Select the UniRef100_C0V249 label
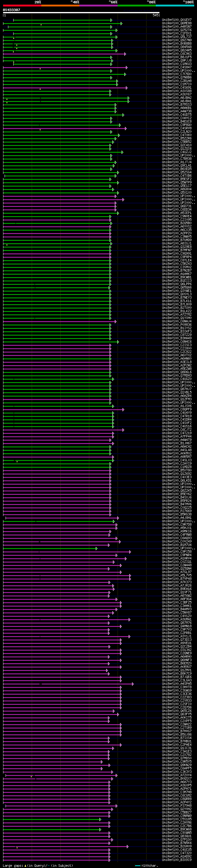The width and height of the screenshot is (197, 868). pos(176,542)
